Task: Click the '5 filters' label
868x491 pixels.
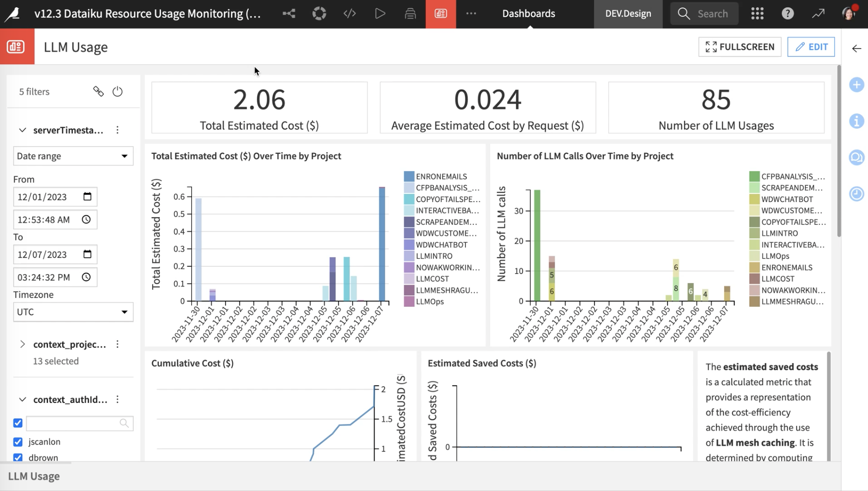Action: click(34, 92)
